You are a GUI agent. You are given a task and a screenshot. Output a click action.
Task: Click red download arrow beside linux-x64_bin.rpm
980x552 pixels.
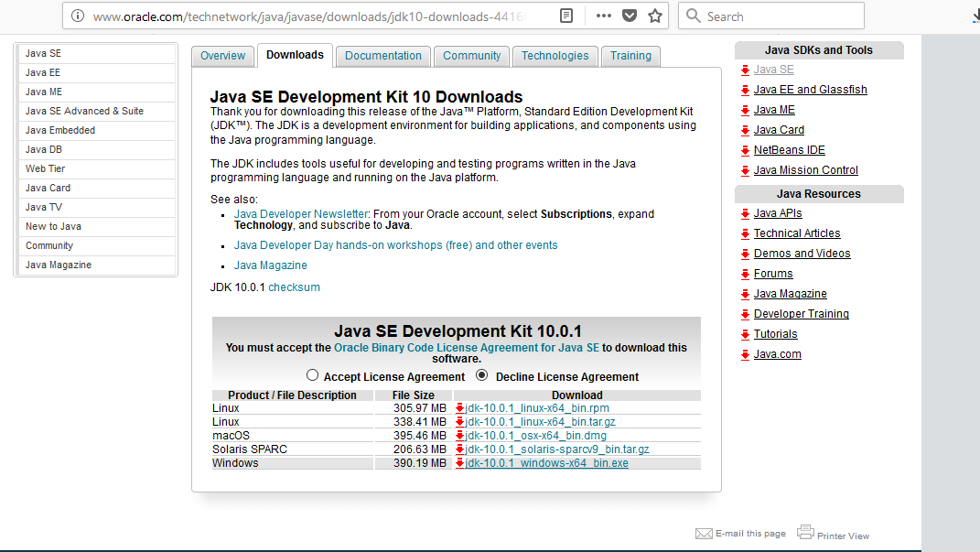459,408
